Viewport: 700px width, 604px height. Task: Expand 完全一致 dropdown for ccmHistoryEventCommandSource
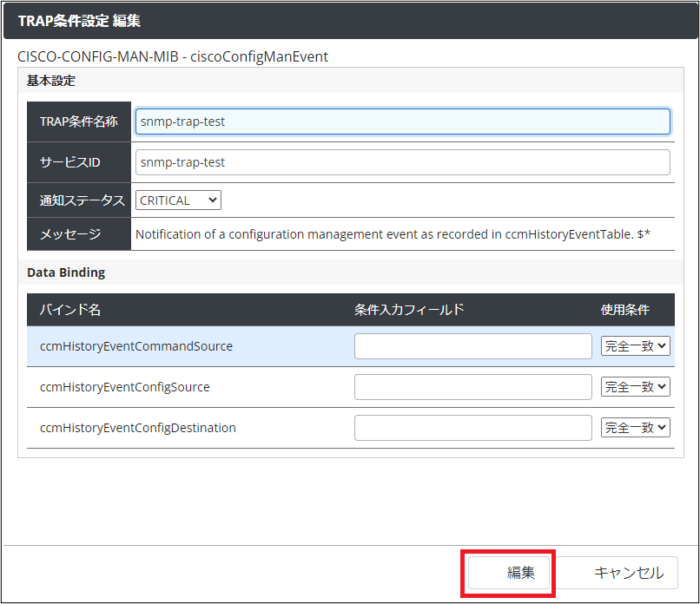635,346
